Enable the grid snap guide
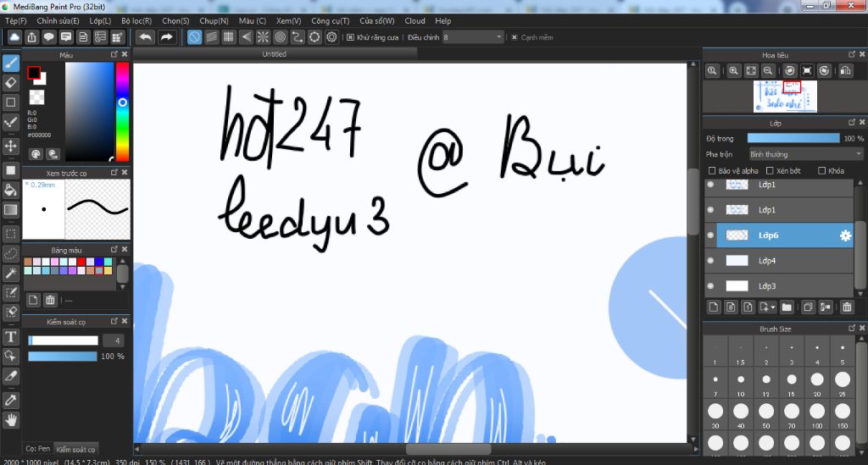The width and height of the screenshot is (868, 465). pos(229,37)
